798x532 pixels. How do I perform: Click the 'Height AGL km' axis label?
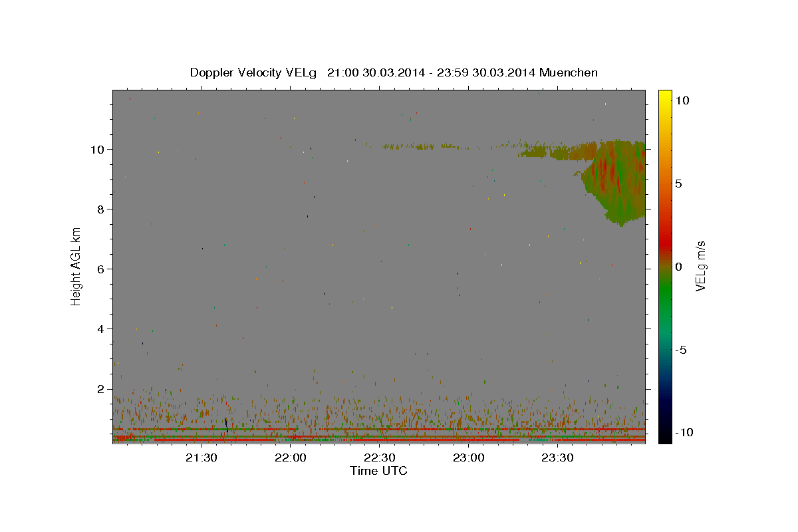pyautogui.click(x=76, y=265)
